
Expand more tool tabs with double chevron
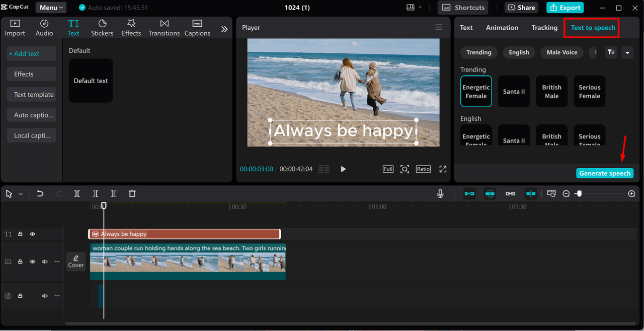[224, 29]
